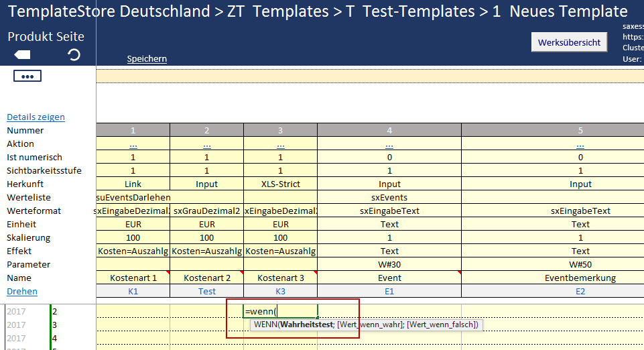The width and height of the screenshot is (644, 350).
Task: Click the cell containing =wenn( formula
Action: (x=280, y=311)
